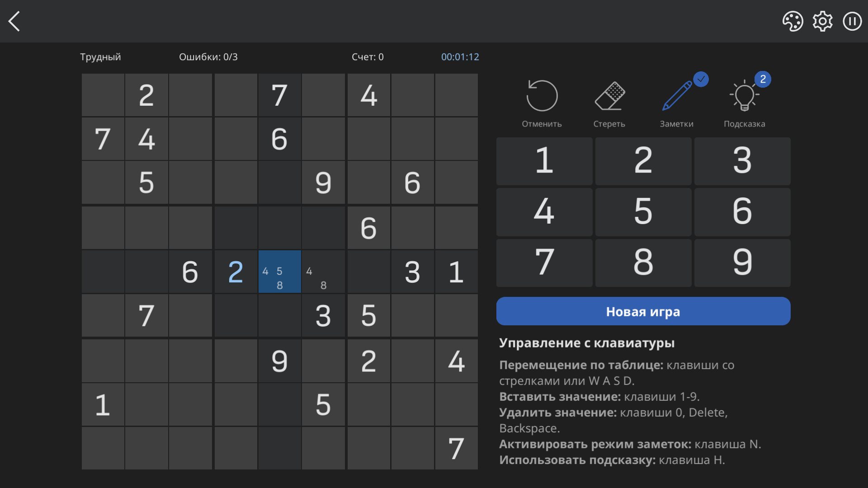Start a new game via Новая игра
This screenshot has width=868, height=488.
[643, 311]
